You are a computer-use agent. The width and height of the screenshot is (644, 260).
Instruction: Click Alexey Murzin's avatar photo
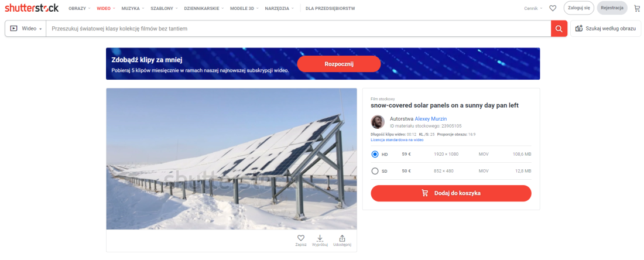378,122
